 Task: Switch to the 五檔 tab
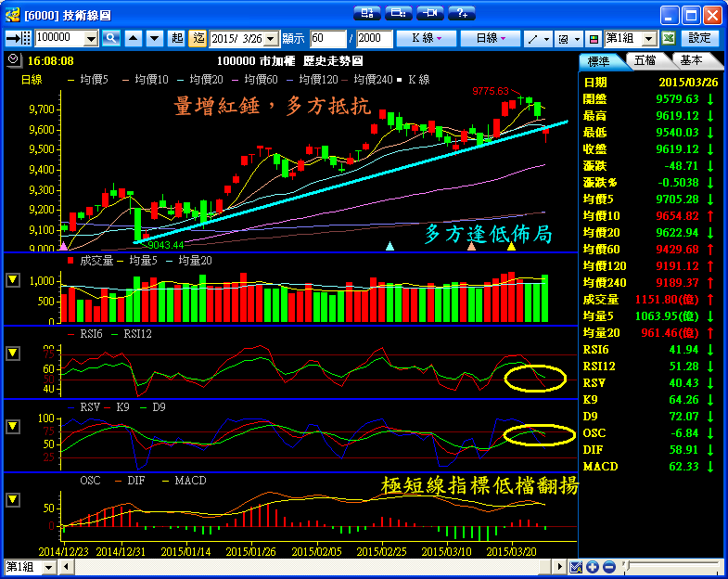coord(645,60)
